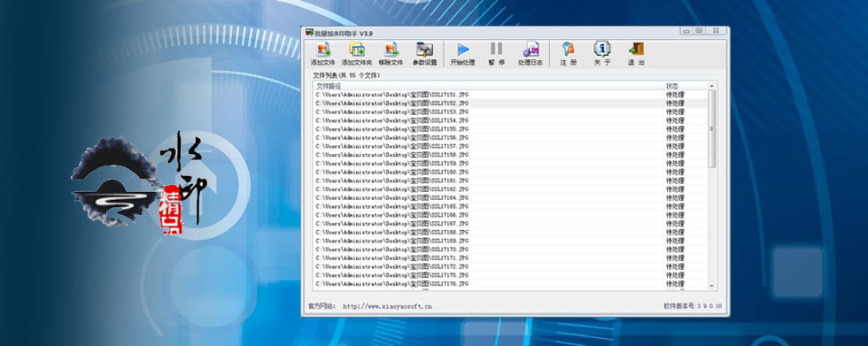Select the SSL17155.JPG file row
The width and height of the screenshot is (868, 346).
point(510,129)
